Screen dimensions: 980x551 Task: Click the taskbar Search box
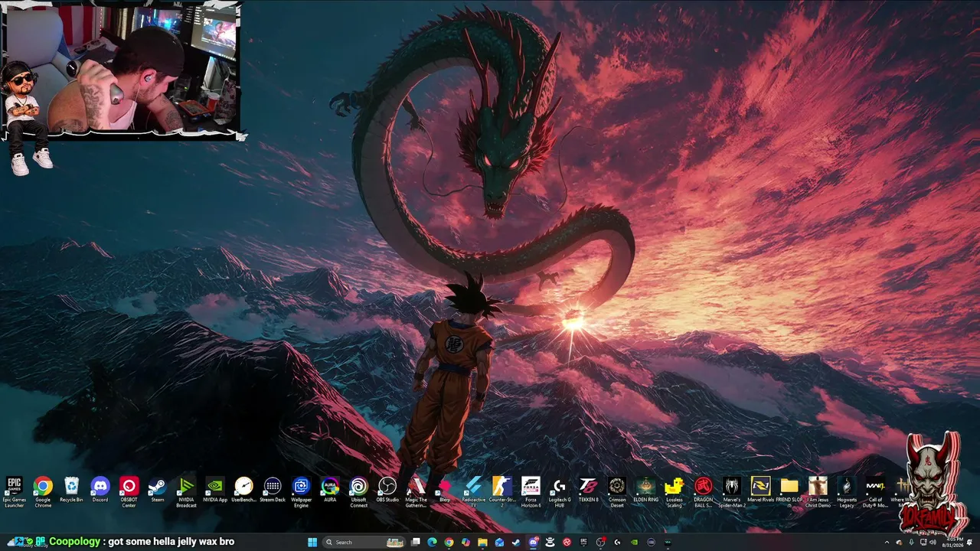(364, 543)
